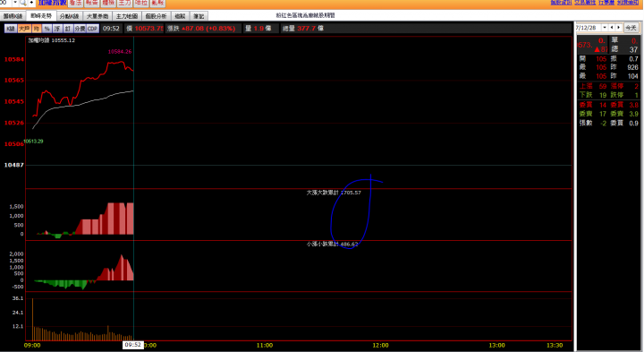Click the 加權指數 title label
Viewport: 644px width, 352px height.
(x=52, y=3)
